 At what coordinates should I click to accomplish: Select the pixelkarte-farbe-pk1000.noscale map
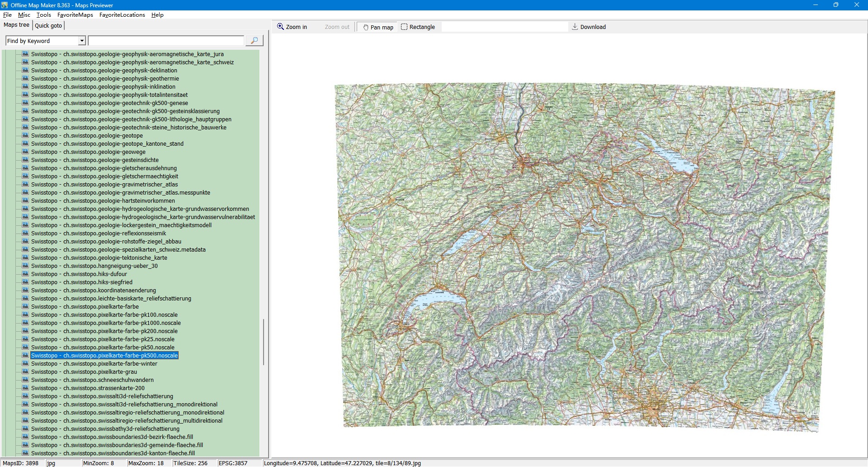[x=106, y=323]
